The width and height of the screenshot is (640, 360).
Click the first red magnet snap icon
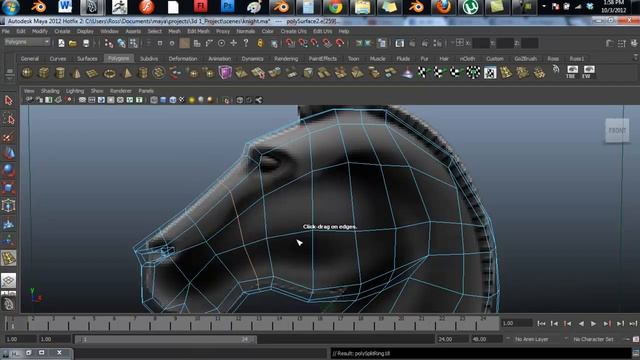[x=290, y=43]
